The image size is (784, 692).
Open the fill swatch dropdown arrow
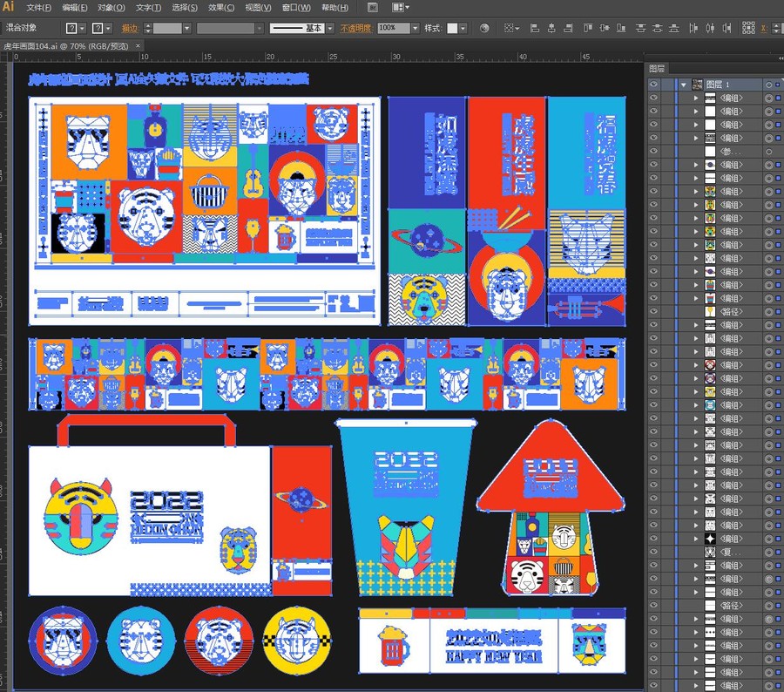(x=83, y=29)
